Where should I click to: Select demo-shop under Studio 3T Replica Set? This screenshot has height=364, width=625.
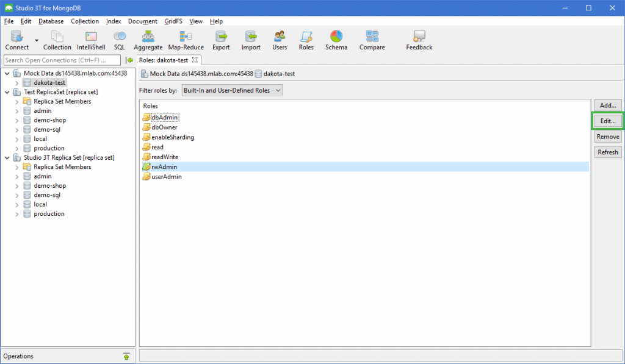[x=50, y=185]
